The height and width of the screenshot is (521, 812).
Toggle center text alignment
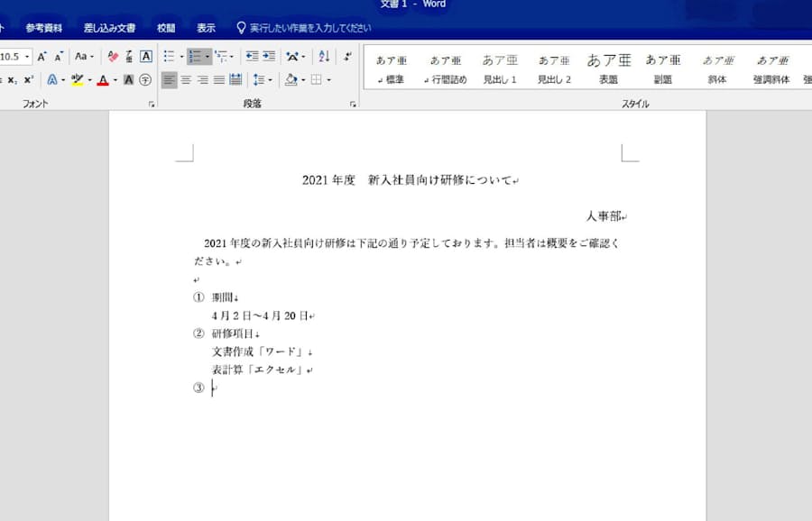click(x=186, y=80)
